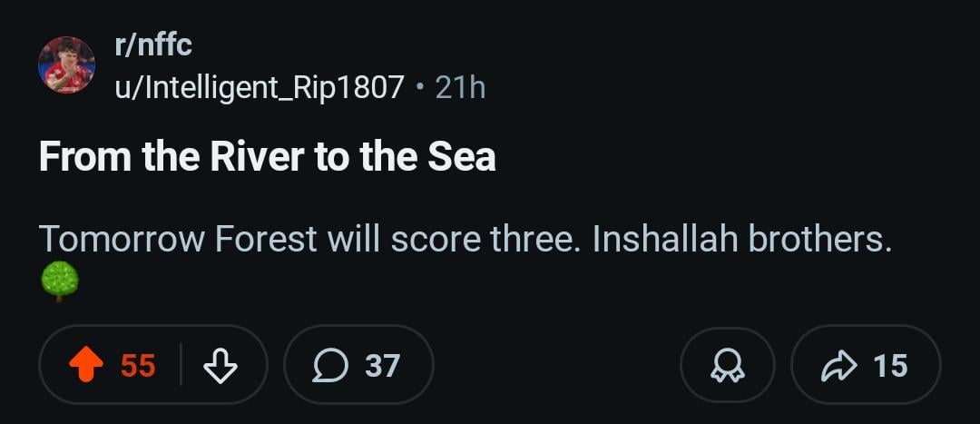Visit the u/Intelligent_Rip1807 profile
The image size is (980, 424).
pyautogui.click(x=259, y=86)
